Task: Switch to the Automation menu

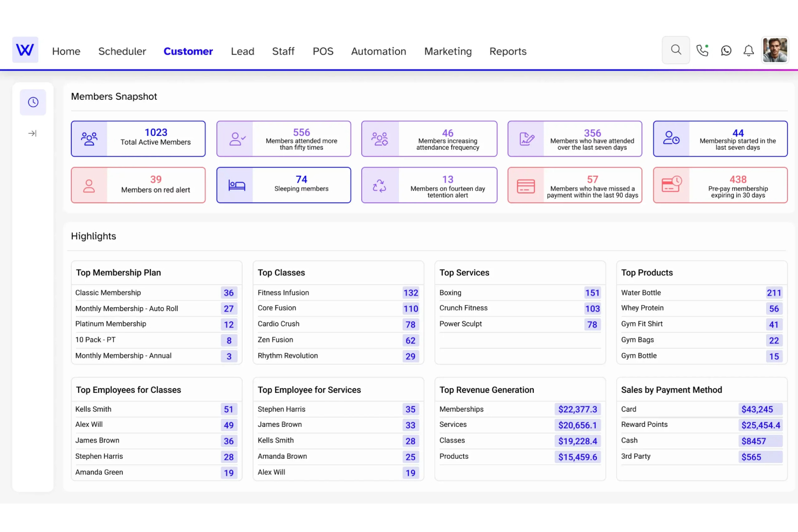Action: [x=379, y=51]
